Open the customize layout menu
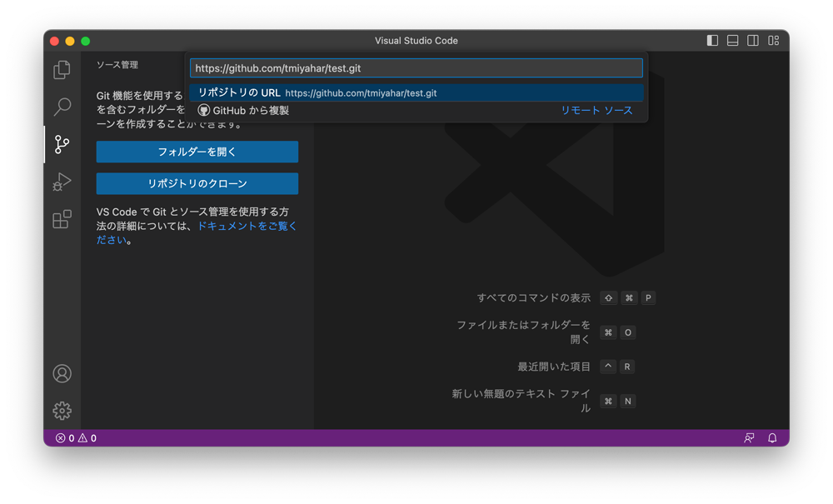This screenshot has width=833, height=504. point(774,41)
